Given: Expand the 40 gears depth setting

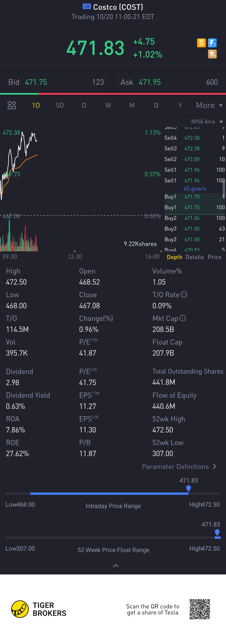Looking at the screenshot, I should 195,188.
